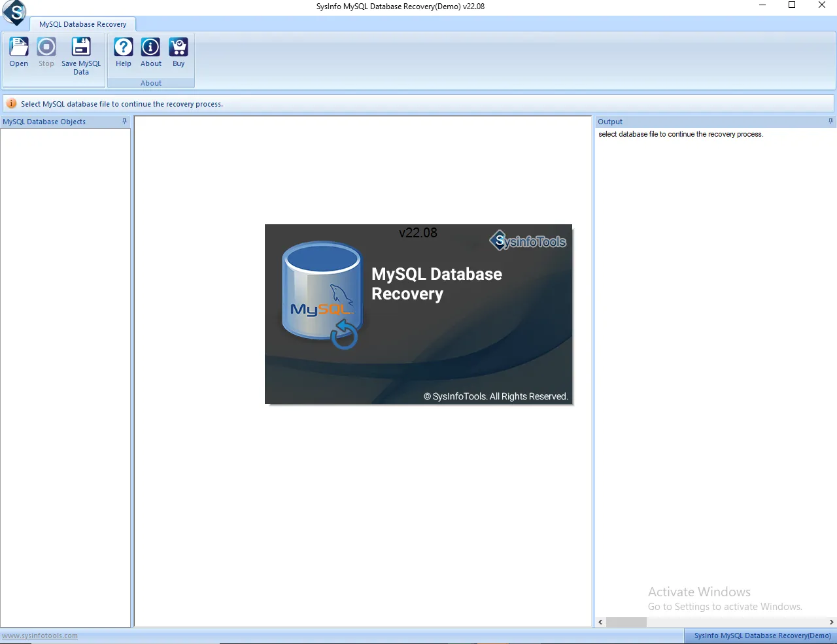This screenshot has width=837, height=644.
Task: Click the Buy shopping cart icon
Action: [179, 48]
